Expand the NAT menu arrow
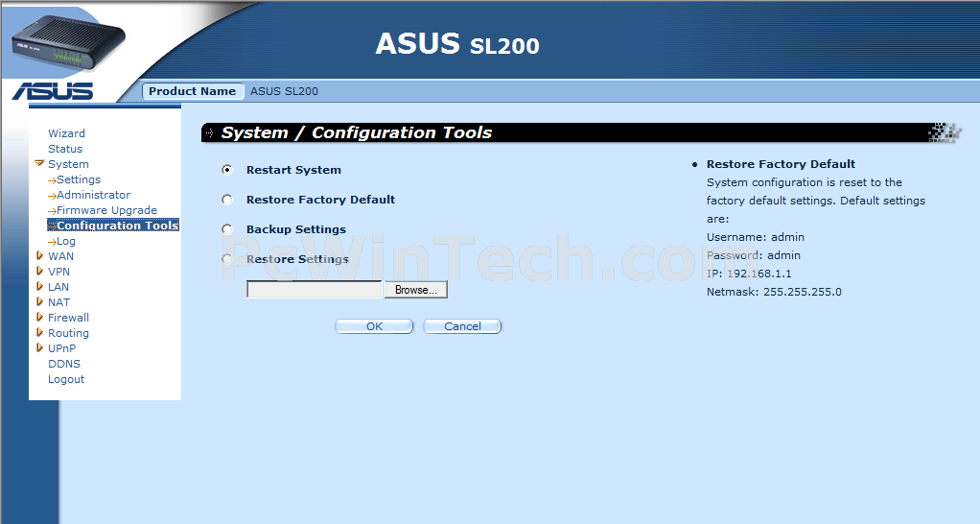980x524 pixels. (39, 302)
